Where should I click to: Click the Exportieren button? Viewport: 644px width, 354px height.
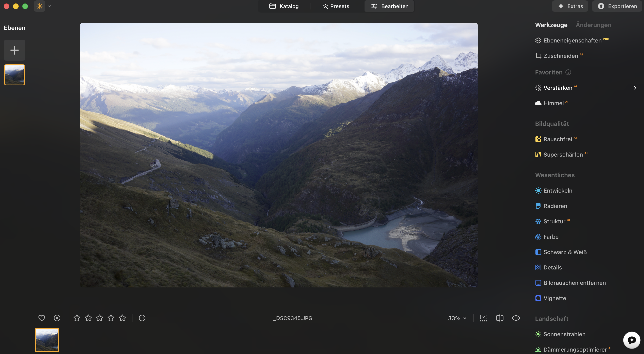[617, 6]
